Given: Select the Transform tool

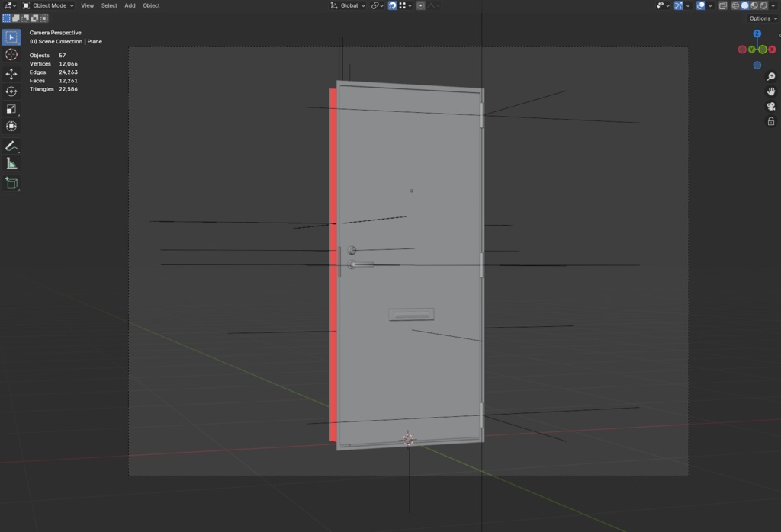Looking at the screenshot, I should point(11,127).
